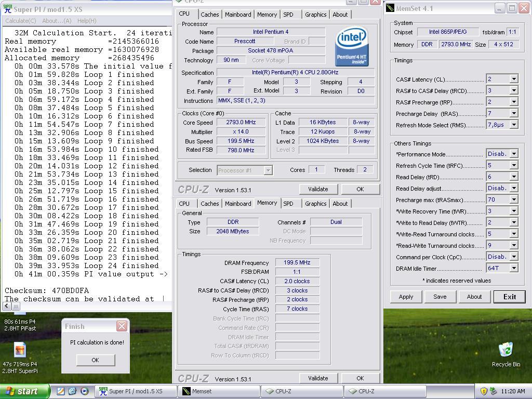Click the MemSet title bar icon
The image size is (532, 399).
(x=390, y=8)
